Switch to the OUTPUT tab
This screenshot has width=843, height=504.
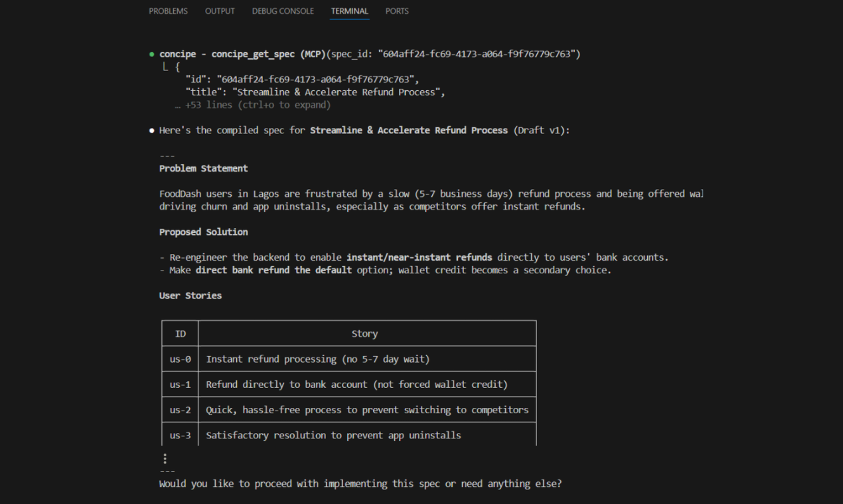pos(220,11)
